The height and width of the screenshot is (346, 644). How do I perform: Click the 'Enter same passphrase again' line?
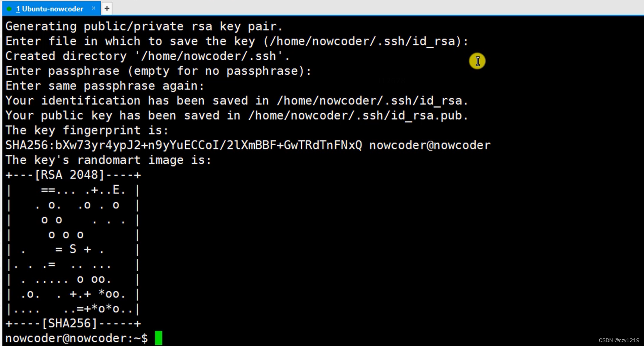105,86
